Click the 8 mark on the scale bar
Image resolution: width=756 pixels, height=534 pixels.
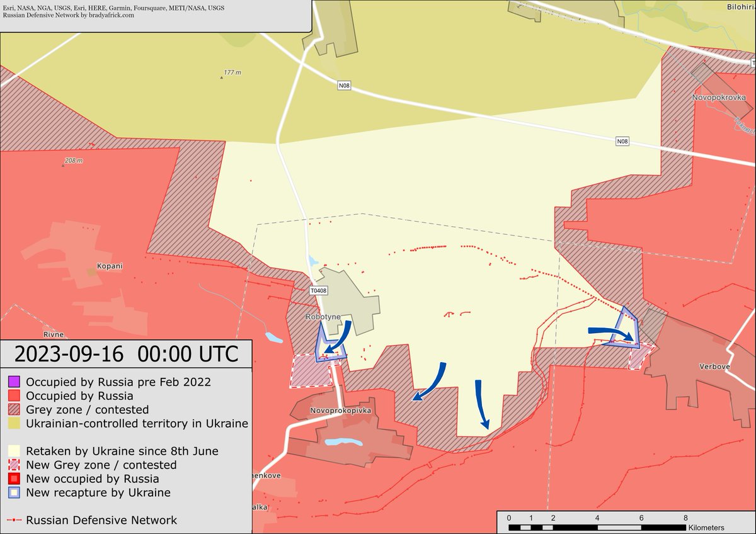point(685,518)
